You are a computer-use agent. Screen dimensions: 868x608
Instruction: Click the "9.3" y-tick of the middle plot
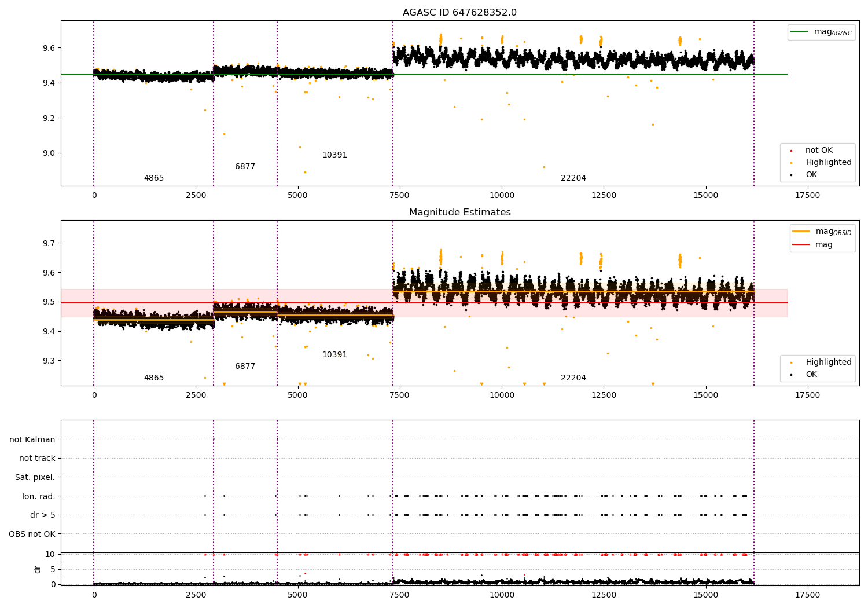point(49,361)
